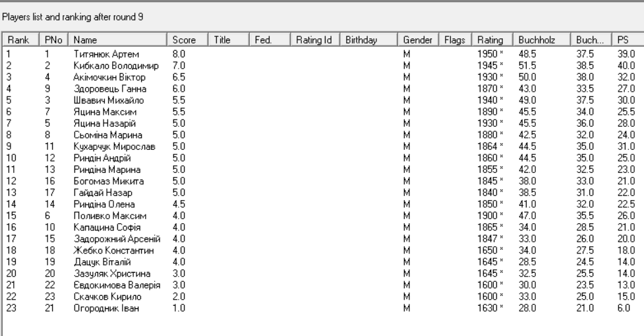644x336 pixels.
Task: Sort list by Rank column header
Action: pos(21,40)
